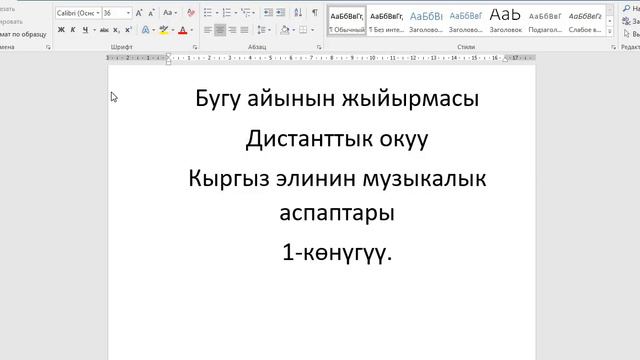The image size is (640, 360).
Task: Expand the font color arrow
Action: tap(191, 30)
